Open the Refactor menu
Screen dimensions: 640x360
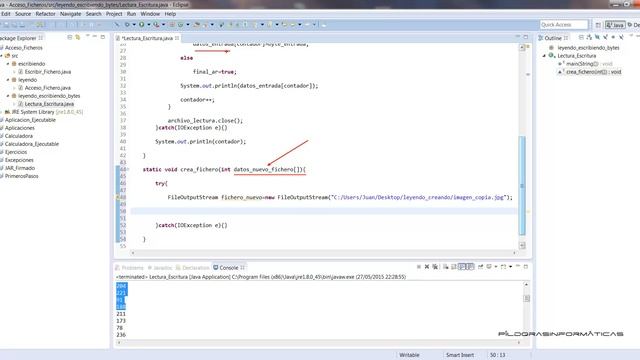(45, 13)
